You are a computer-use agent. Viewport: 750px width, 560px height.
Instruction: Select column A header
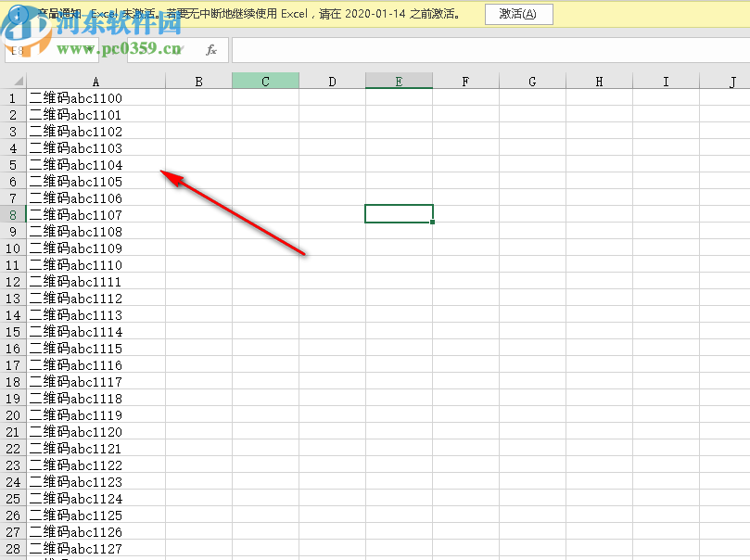(x=95, y=81)
